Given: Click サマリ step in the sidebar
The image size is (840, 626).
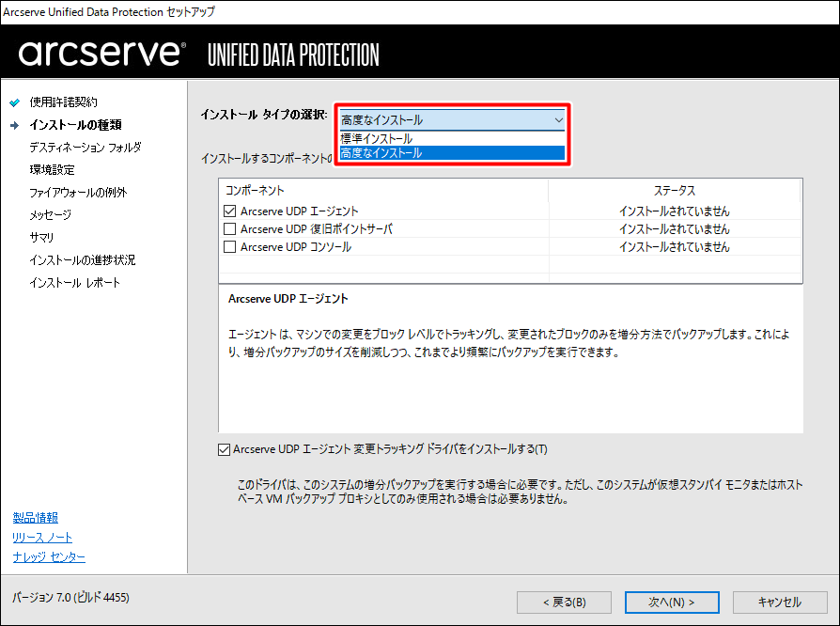Looking at the screenshot, I should click(41, 238).
